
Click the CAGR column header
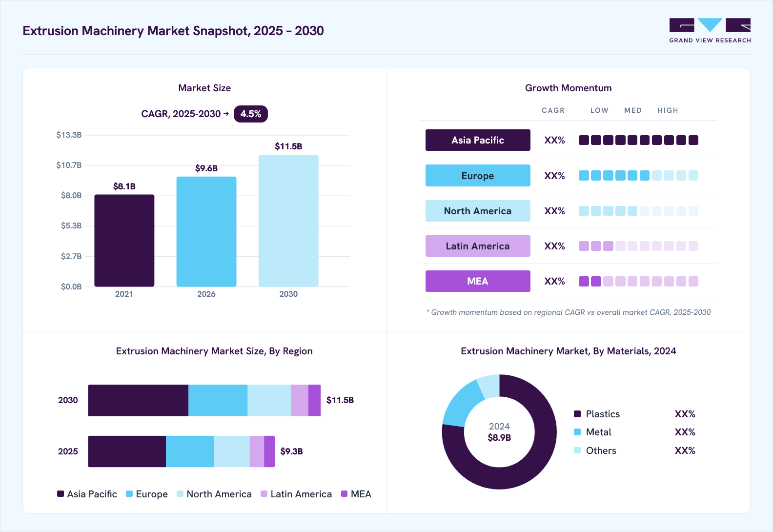pyautogui.click(x=553, y=110)
